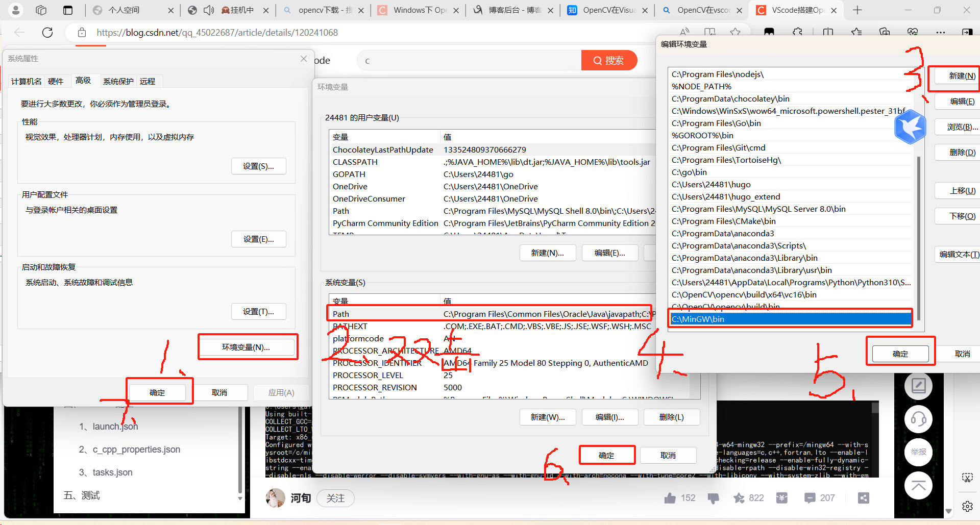Close the 系统属性 dialog
The height and width of the screenshot is (525, 980).
[x=304, y=59]
